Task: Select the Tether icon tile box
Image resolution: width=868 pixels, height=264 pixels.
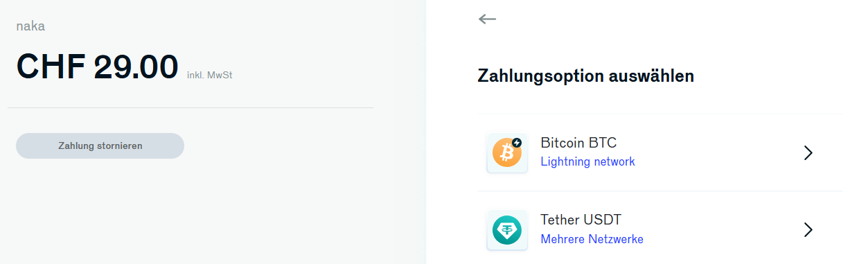Action: pos(507,230)
